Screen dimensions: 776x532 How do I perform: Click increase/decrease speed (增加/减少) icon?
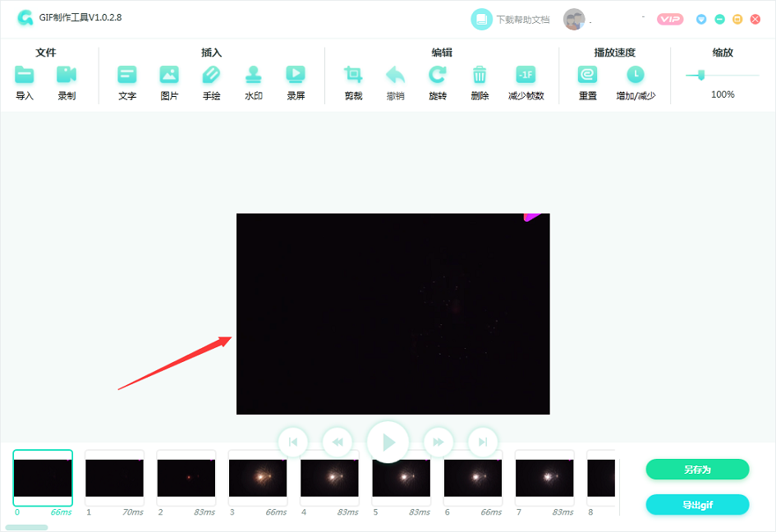click(636, 76)
